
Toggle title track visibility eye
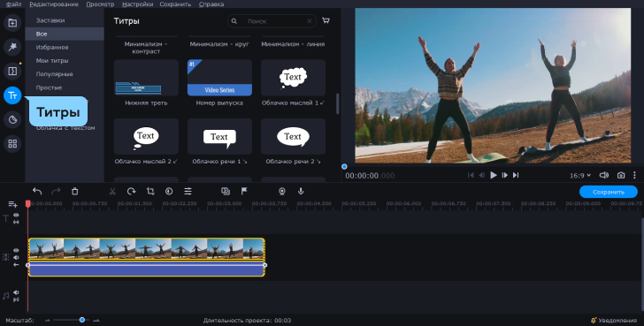16,215
